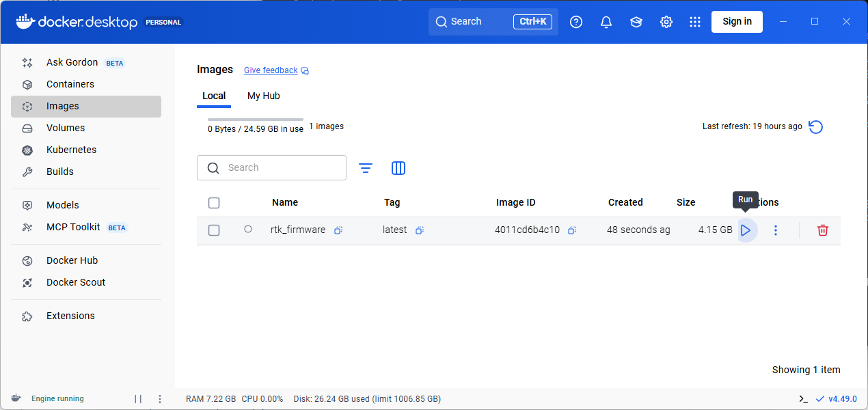This screenshot has height=410, width=868.
Task: Open the Give feedback link
Action: click(271, 70)
